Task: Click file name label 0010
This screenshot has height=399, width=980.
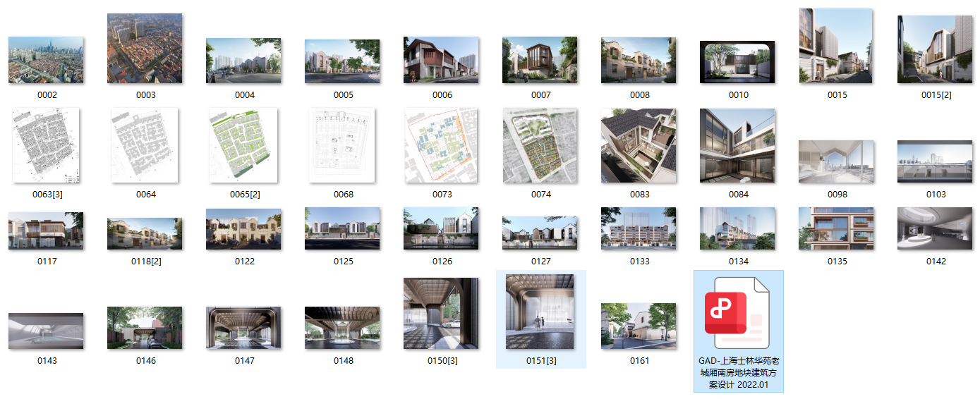Action: coord(739,95)
